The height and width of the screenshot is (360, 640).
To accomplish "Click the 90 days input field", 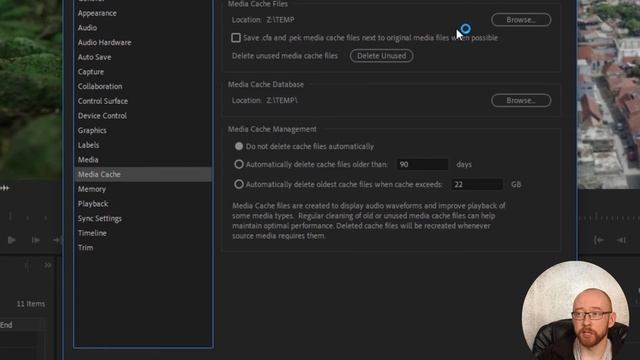I will click(422, 164).
